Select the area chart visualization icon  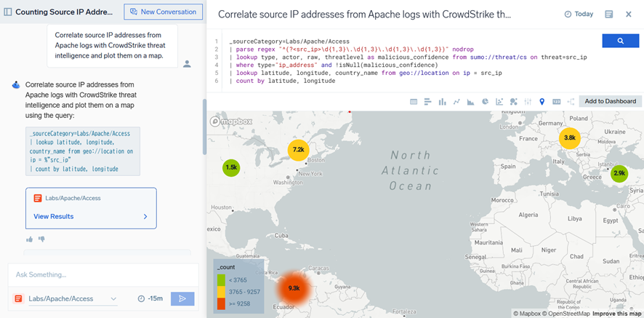tap(470, 102)
